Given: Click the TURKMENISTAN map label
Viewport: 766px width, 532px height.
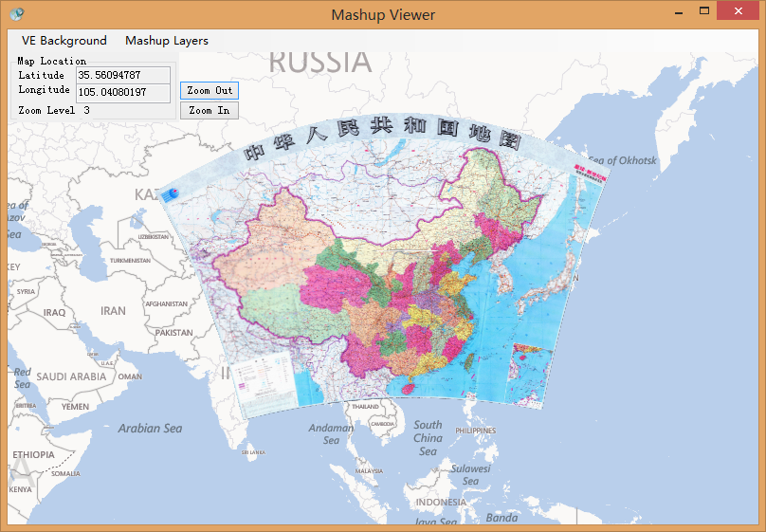Looking at the screenshot, I should click(130, 261).
